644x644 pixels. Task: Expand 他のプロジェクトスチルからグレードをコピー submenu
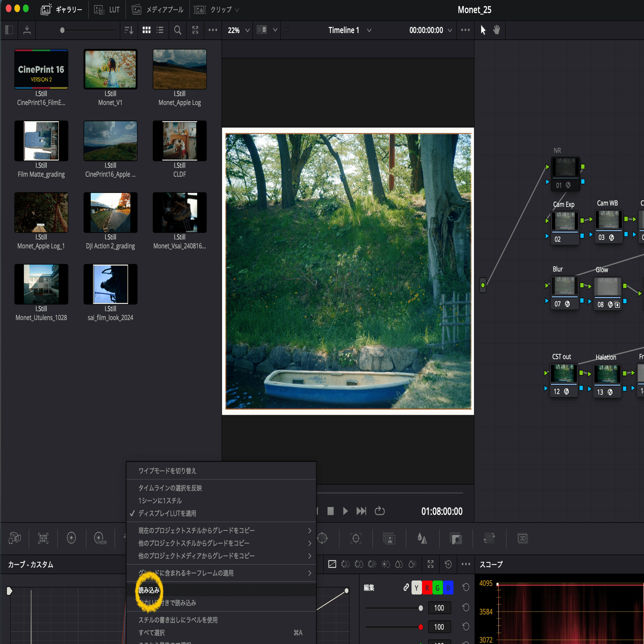pos(221,543)
